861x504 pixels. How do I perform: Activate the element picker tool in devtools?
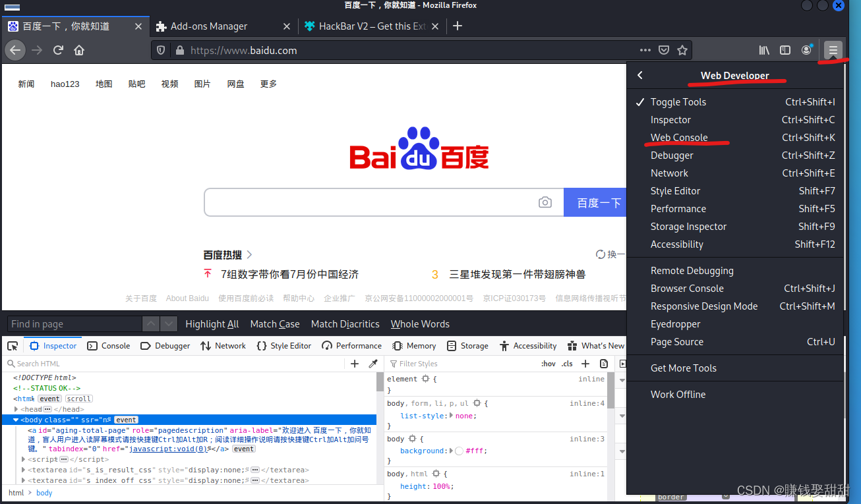point(13,346)
